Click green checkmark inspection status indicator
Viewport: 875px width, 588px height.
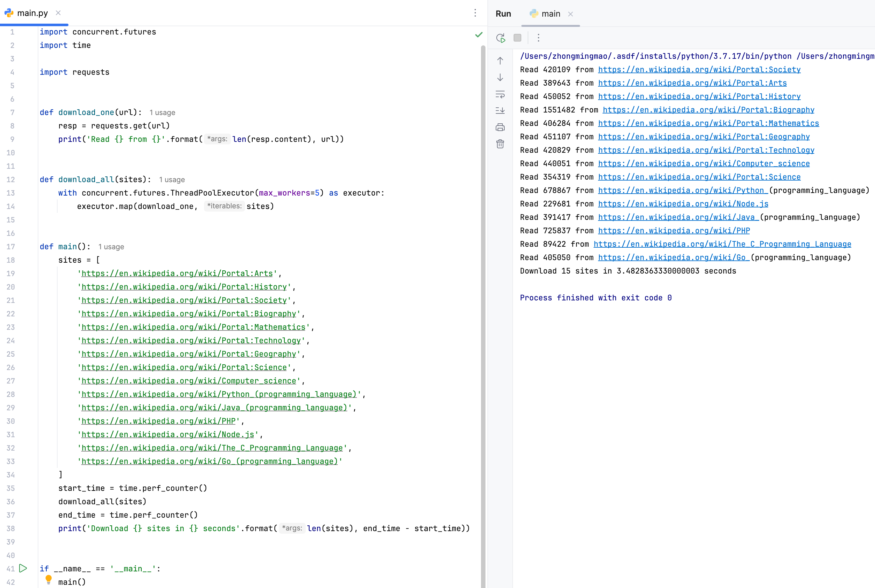point(479,35)
